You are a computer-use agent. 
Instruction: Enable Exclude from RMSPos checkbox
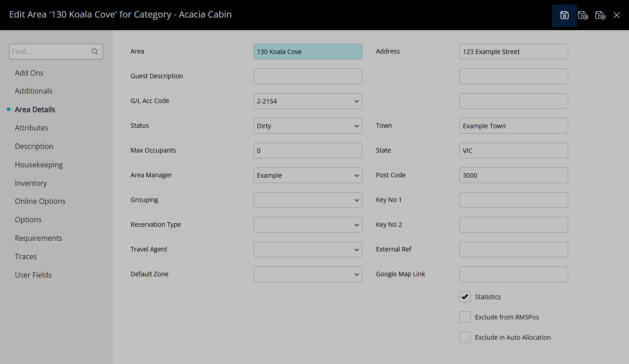click(465, 317)
